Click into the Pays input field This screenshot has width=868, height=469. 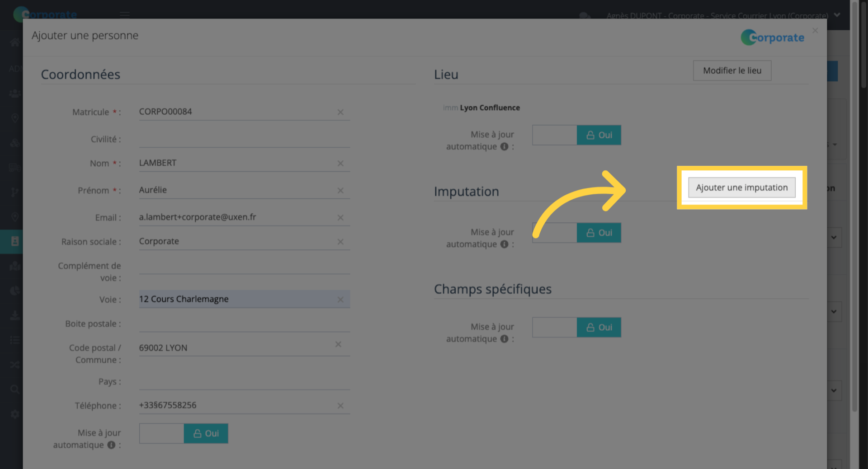tap(244, 382)
